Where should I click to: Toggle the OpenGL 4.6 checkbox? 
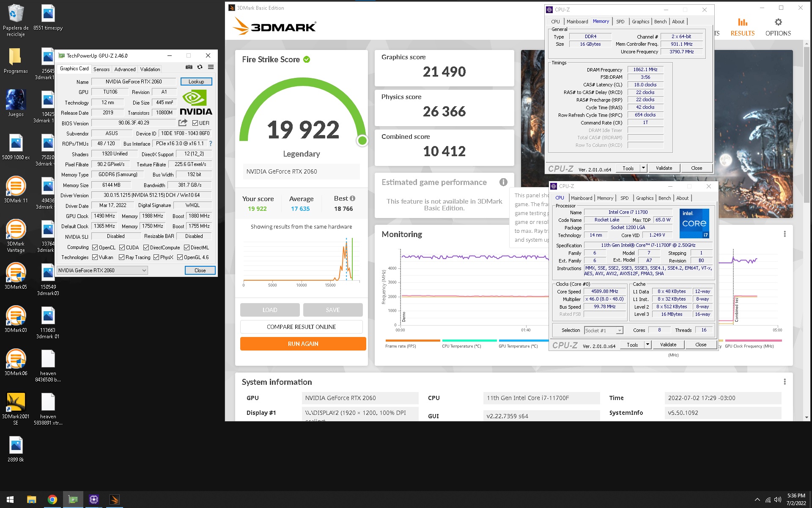pos(180,257)
